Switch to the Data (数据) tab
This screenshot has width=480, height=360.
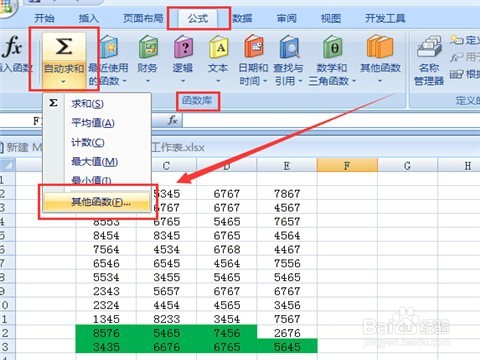[242, 18]
